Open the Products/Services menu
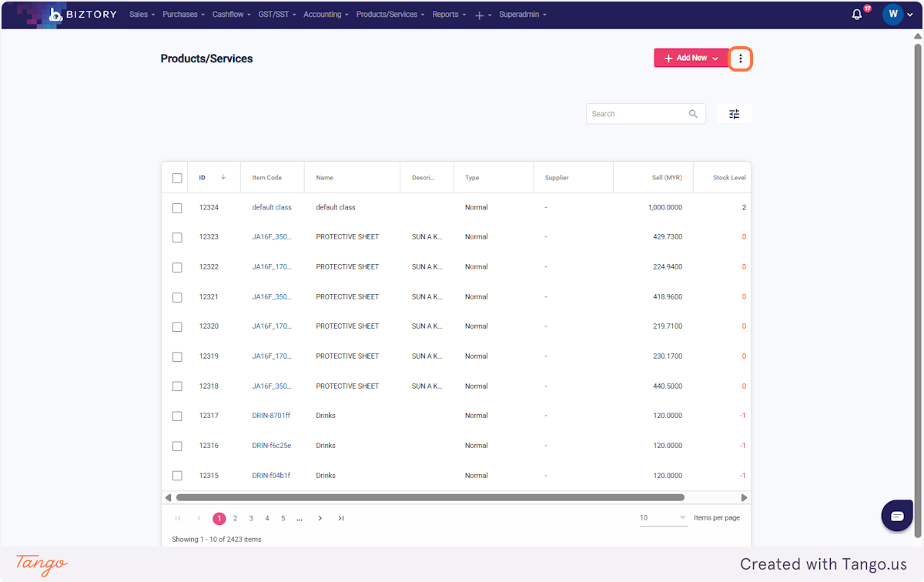 click(390, 15)
